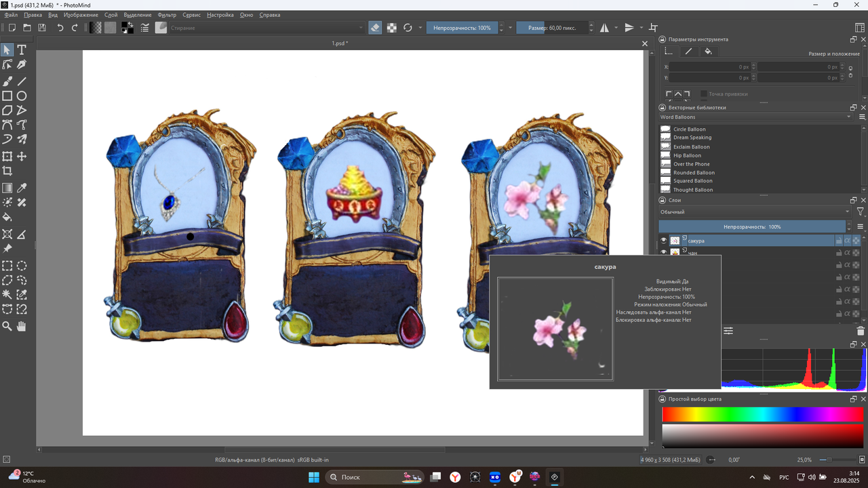
Task: Toggle preserve alpha checker button
Action: pos(391,28)
